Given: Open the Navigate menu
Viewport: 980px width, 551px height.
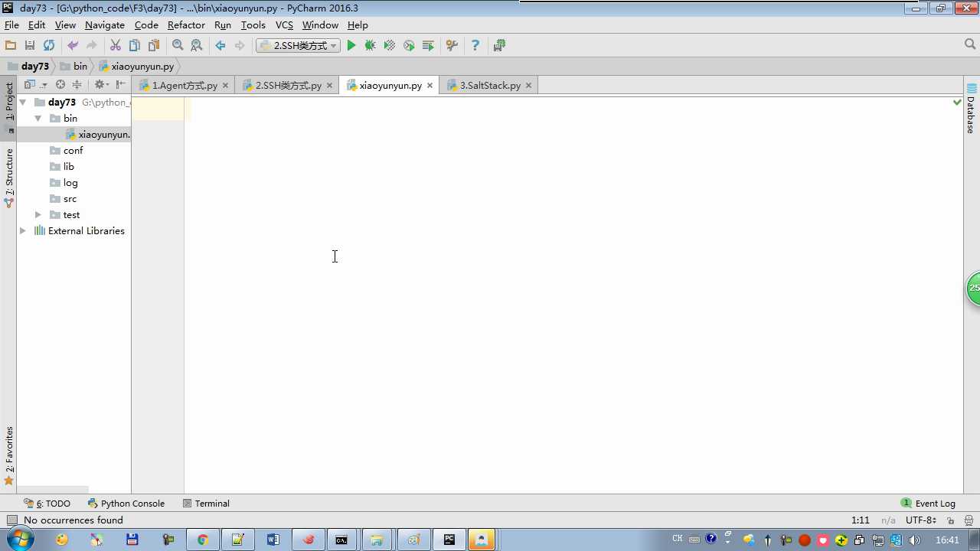Looking at the screenshot, I should [105, 25].
